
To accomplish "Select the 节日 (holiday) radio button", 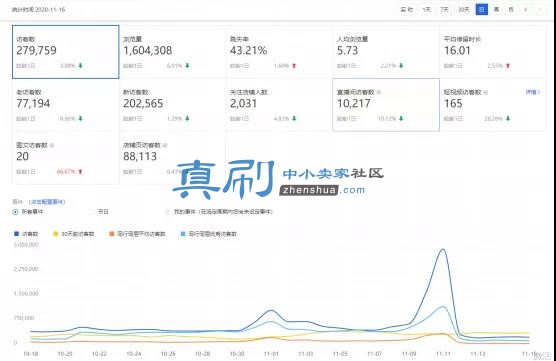I will click(91, 212).
